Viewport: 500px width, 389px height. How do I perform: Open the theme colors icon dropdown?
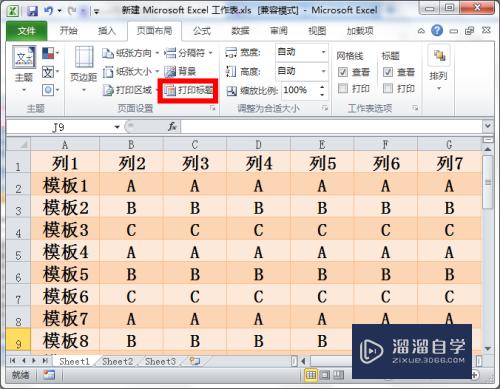pyautogui.click(x=51, y=53)
